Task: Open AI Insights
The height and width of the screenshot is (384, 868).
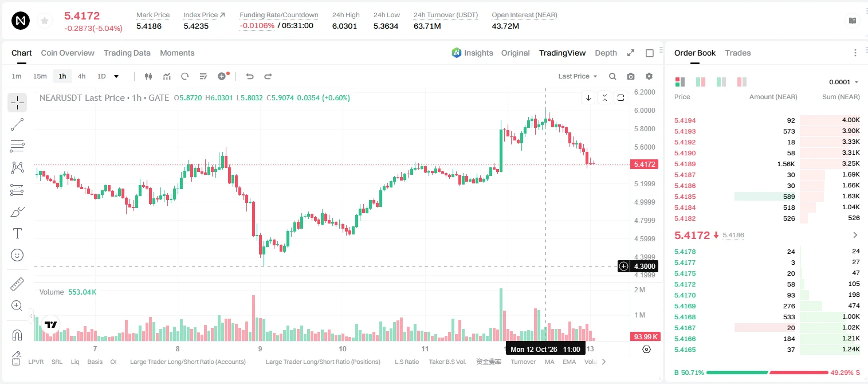Action: 472,53
